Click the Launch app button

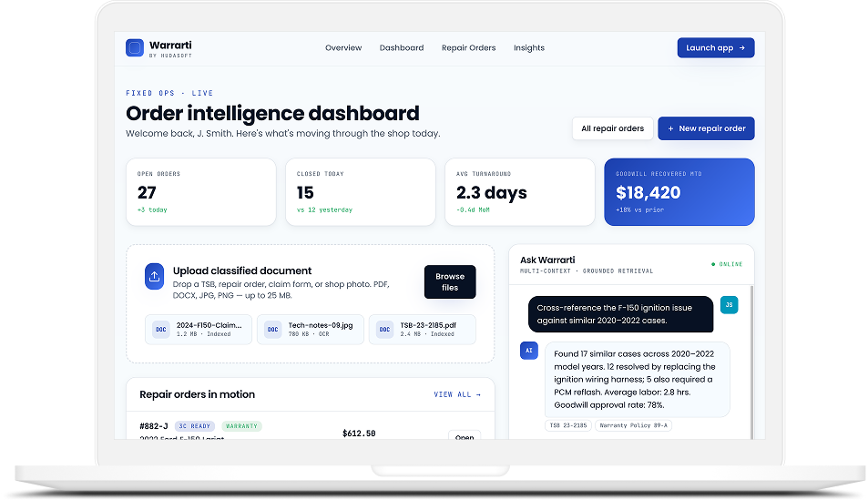click(x=716, y=47)
